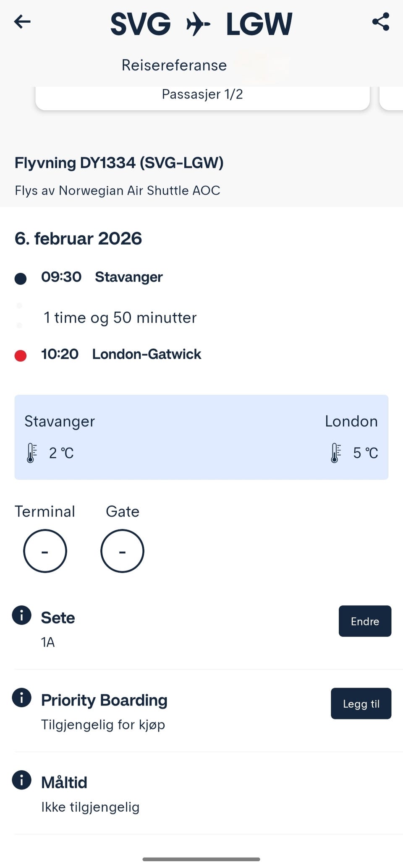Tap the Flyvning DY1334 heading

point(119,163)
